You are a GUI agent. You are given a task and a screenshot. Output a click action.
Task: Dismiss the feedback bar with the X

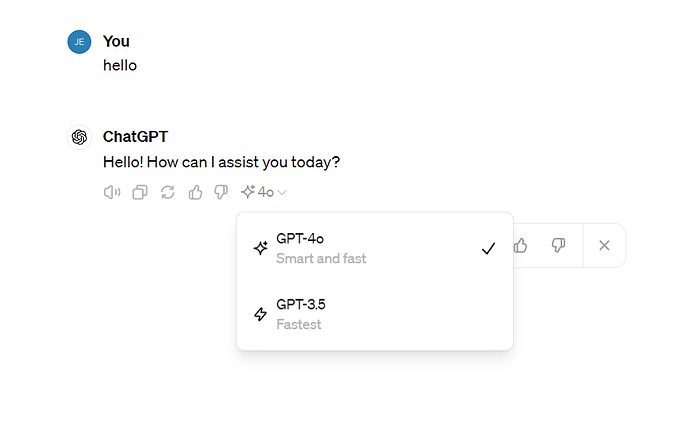click(604, 246)
